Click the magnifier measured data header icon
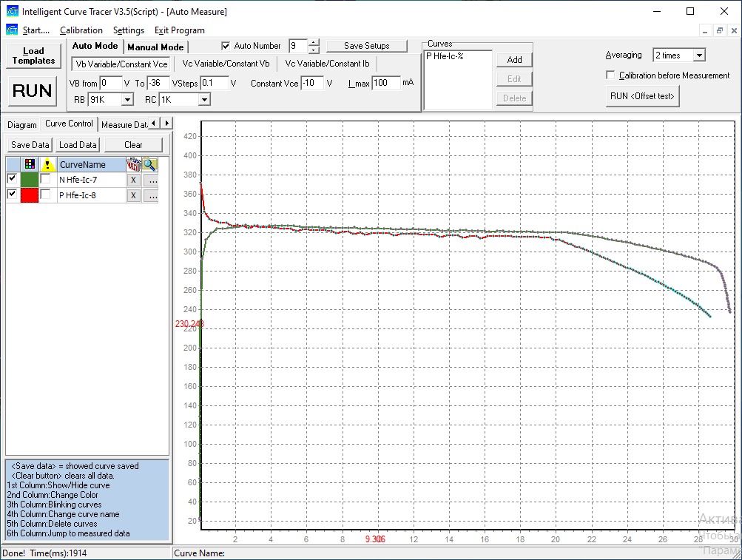Image resolution: width=742 pixels, height=560 pixels. [149, 164]
